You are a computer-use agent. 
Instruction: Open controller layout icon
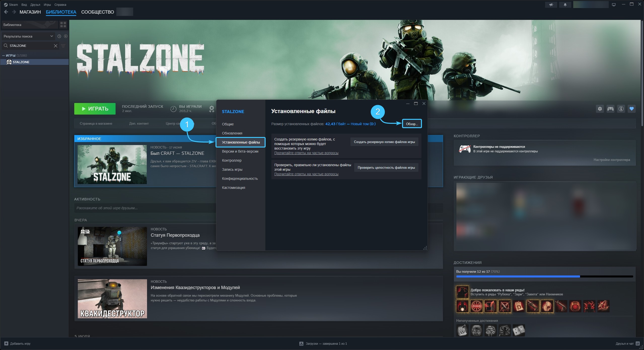[x=610, y=109]
